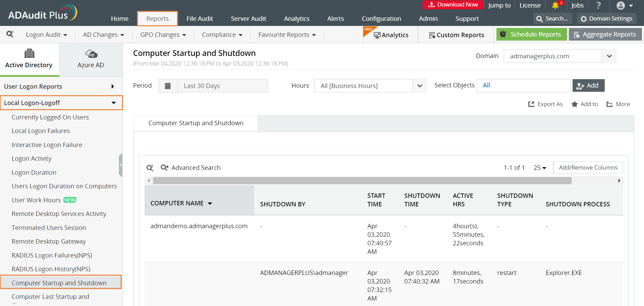The width and height of the screenshot is (644, 306).
Task: Change rows-per-page 25 dropdown
Action: pos(540,168)
